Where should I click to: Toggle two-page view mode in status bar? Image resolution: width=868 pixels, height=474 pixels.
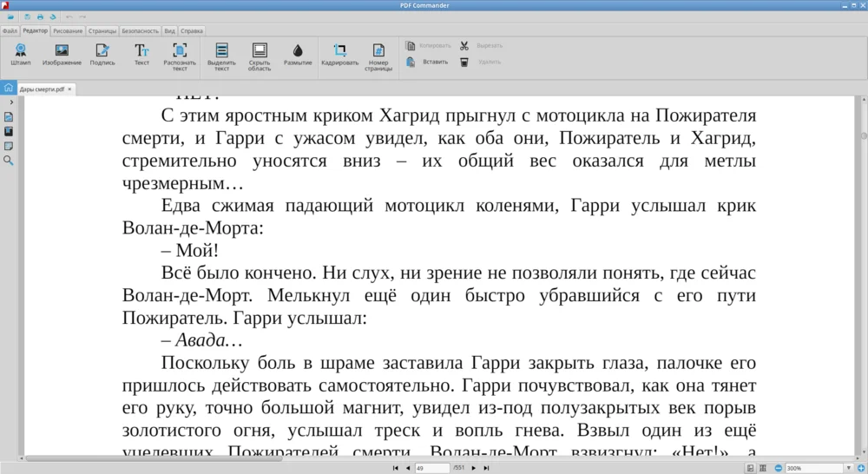click(x=764, y=468)
